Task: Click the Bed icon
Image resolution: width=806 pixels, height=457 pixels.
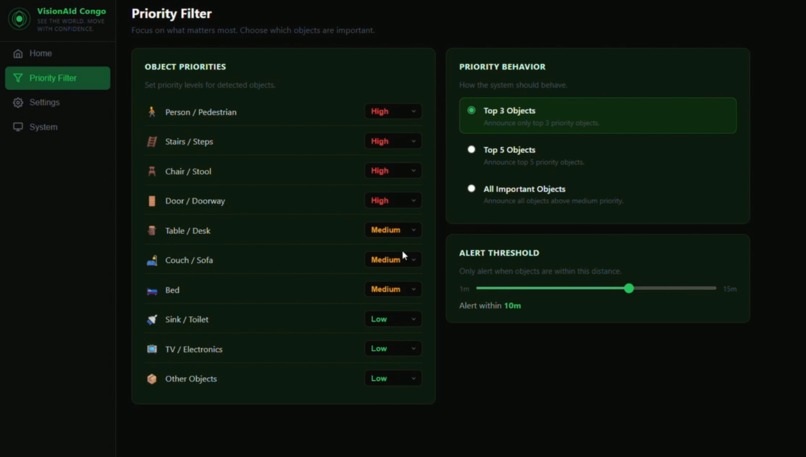Action: pyautogui.click(x=152, y=290)
